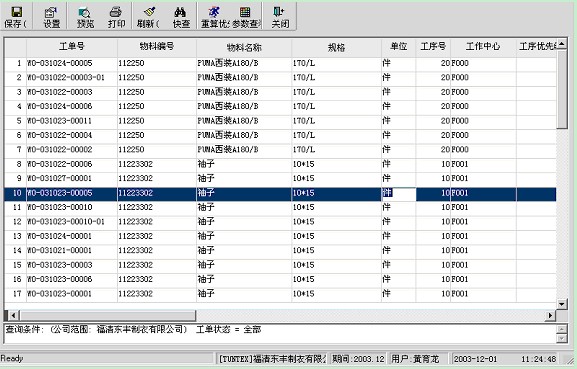Select work order WO-031022-00006
This screenshot has height=369, width=577.
pos(60,164)
